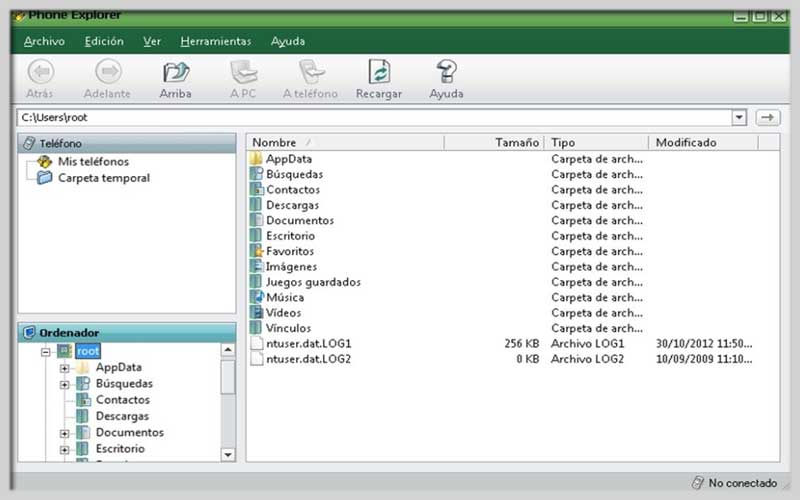The image size is (800, 500).
Task: Expand Documentos node in Ordenador tree
Action: coord(64,433)
